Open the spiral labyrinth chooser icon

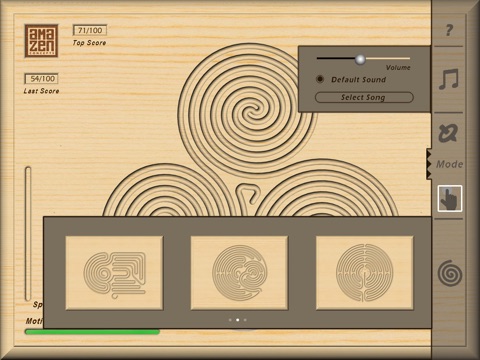tap(450, 273)
